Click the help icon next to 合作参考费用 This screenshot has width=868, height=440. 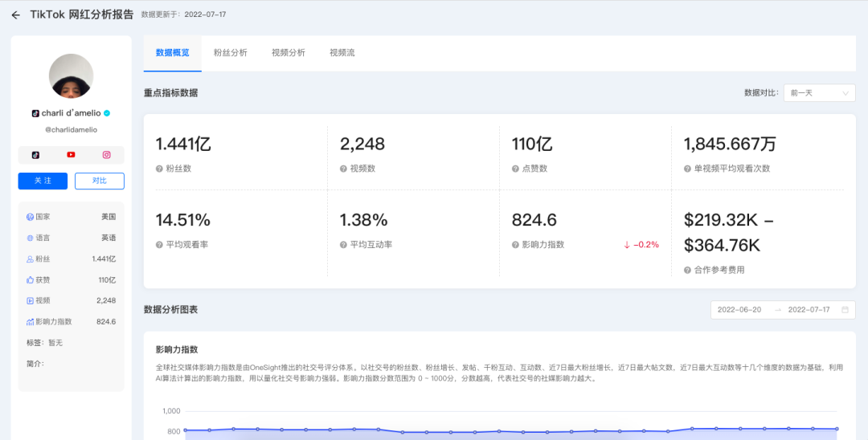point(687,271)
